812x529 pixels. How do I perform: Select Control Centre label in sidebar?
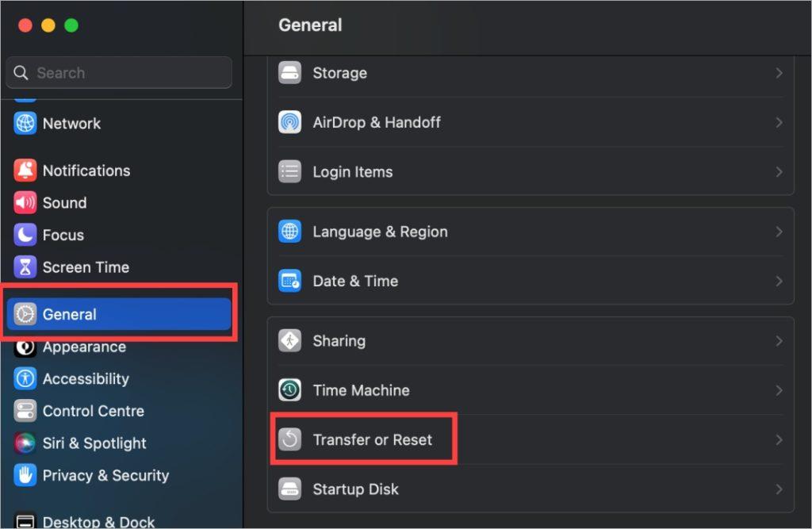click(x=94, y=411)
